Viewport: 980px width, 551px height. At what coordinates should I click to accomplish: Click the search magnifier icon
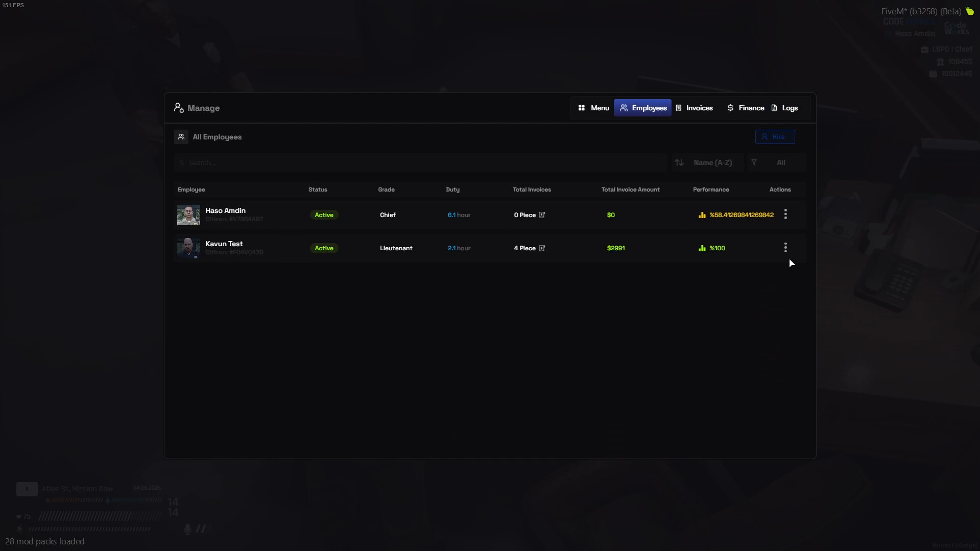click(x=183, y=162)
